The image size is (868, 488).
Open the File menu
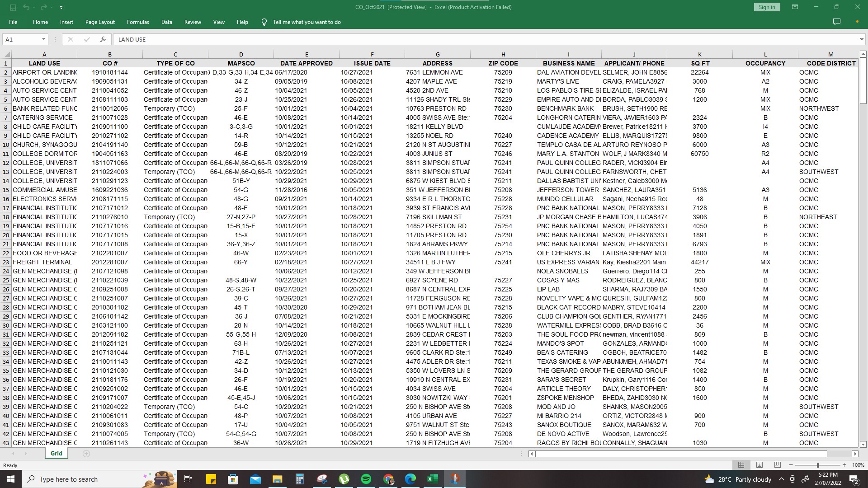click(x=13, y=22)
